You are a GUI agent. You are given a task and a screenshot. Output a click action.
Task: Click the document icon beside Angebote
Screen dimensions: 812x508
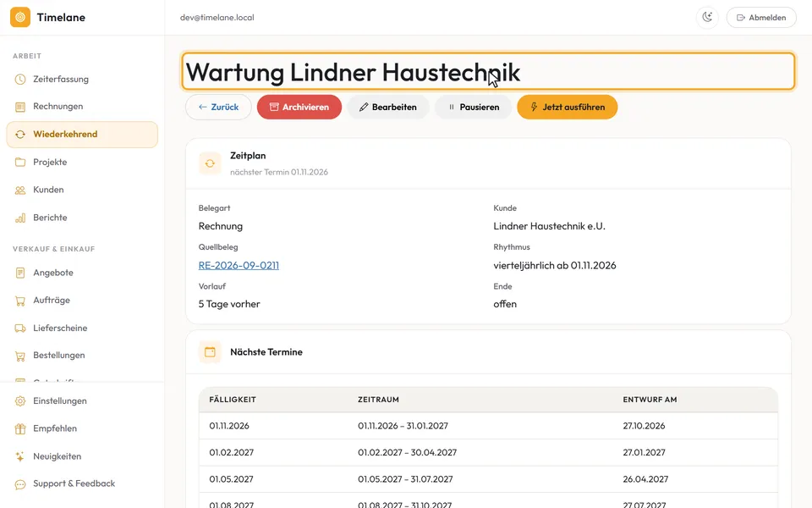(20, 273)
